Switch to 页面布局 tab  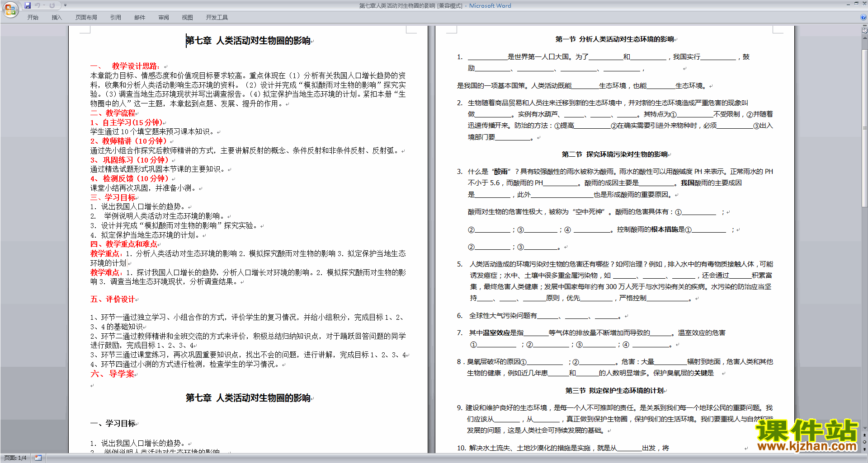point(86,17)
